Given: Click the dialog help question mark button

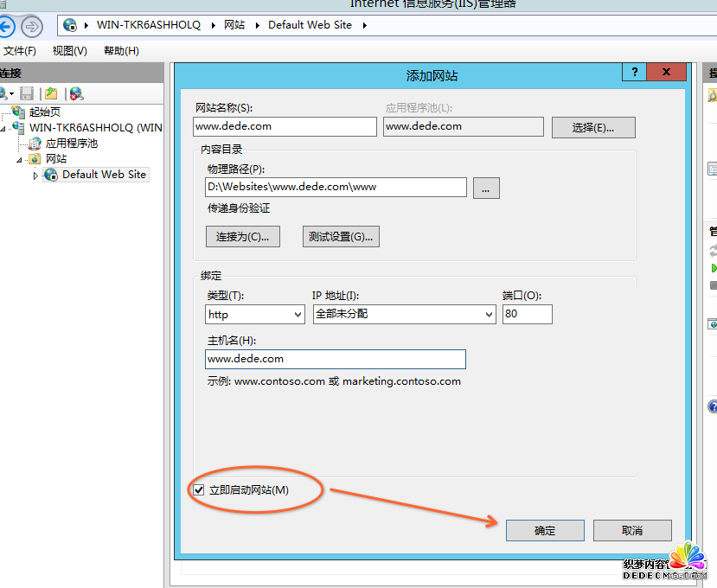Looking at the screenshot, I should click(634, 73).
